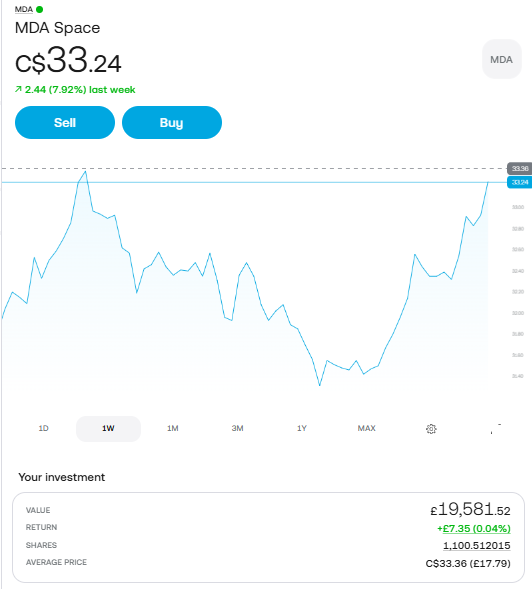The height and width of the screenshot is (589, 532).
Task: Click the green upward trend arrow
Action: (x=18, y=89)
